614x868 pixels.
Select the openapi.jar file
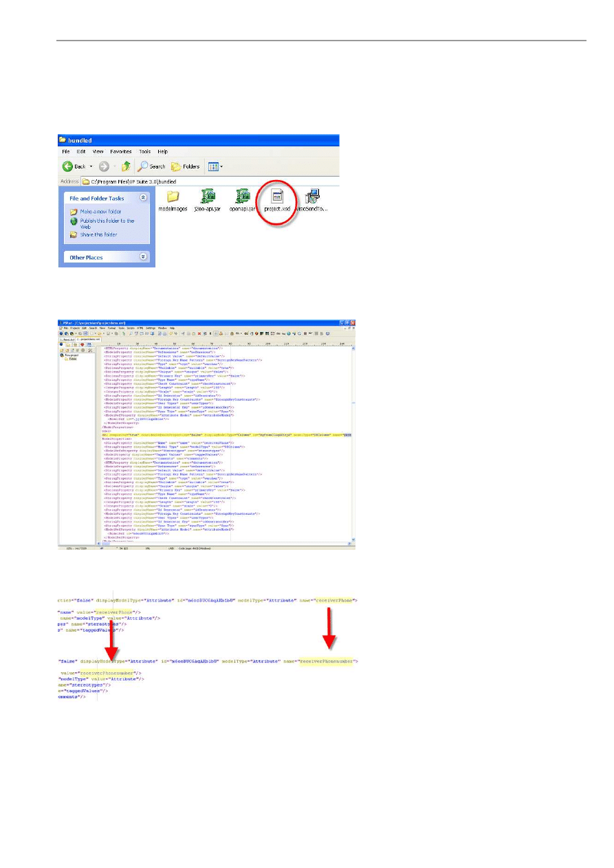pos(243,197)
